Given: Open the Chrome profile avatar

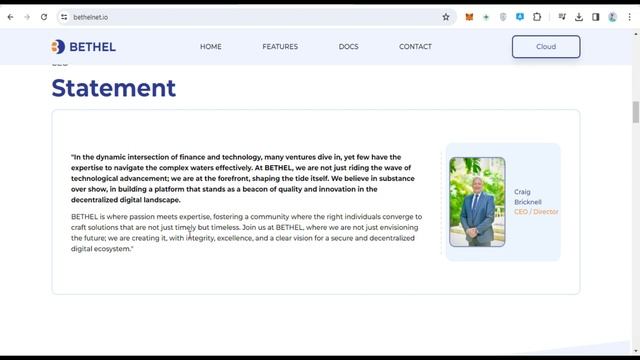Looking at the screenshot, I should pos(612,17).
